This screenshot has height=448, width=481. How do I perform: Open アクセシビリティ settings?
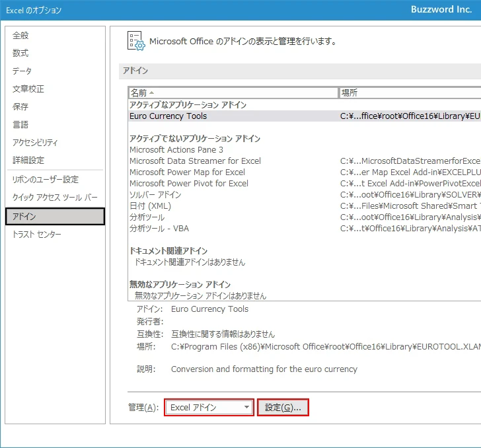pyautogui.click(x=55, y=142)
